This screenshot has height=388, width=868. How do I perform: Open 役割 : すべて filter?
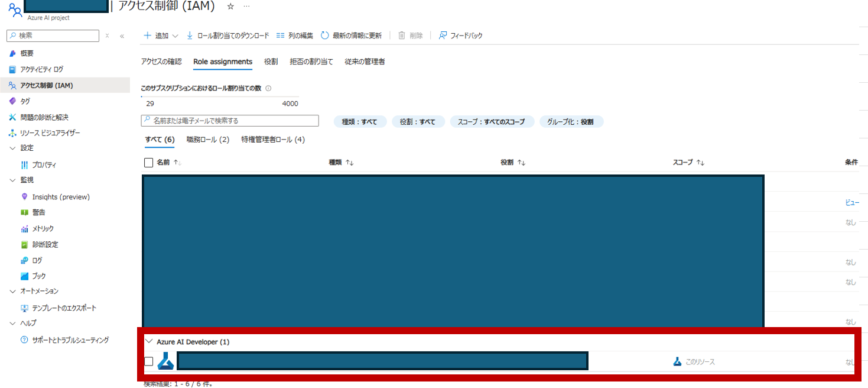click(x=418, y=122)
